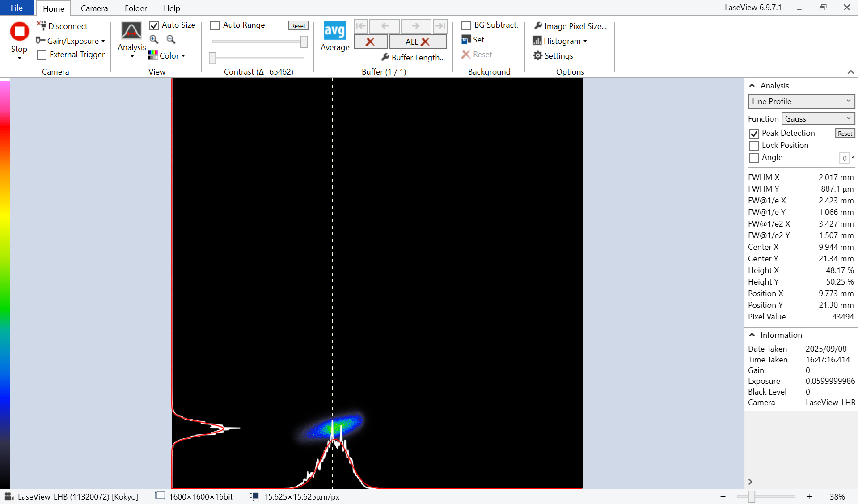Click the side panel scroll right arrow
The image size is (858, 504).
(750, 482)
